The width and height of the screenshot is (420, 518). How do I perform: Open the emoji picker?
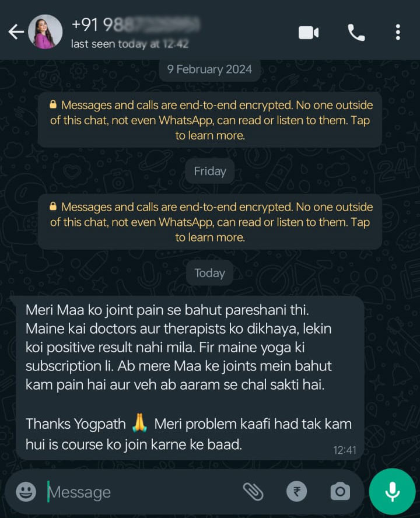tap(26, 492)
